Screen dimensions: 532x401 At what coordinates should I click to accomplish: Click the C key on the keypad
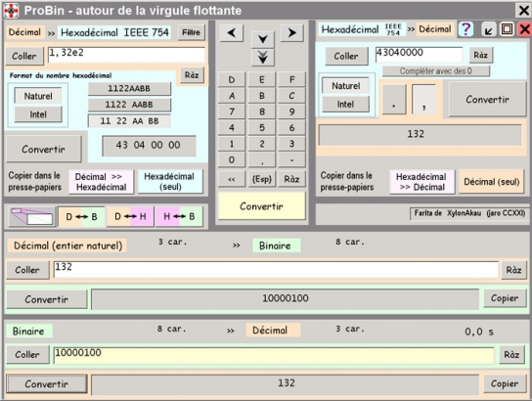pyautogui.click(x=291, y=96)
